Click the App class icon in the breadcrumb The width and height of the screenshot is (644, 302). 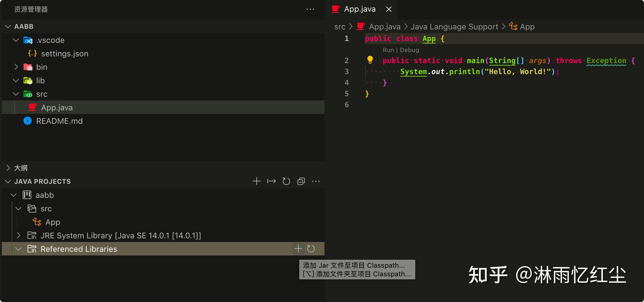coord(513,27)
